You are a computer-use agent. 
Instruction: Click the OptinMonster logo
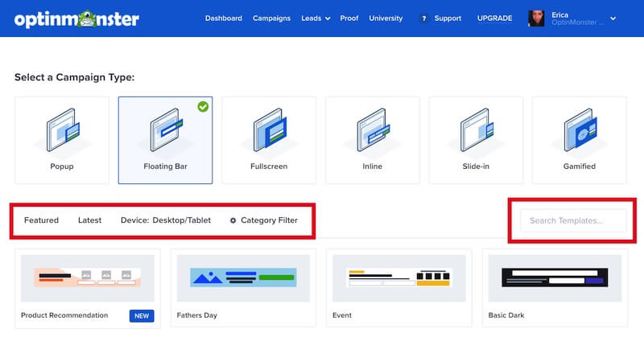[76, 18]
